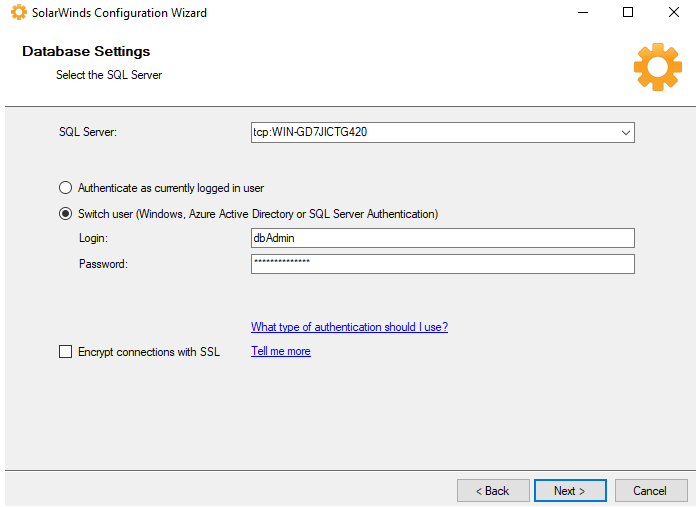Click into the Login input field
698x507 pixels.
tap(442, 238)
